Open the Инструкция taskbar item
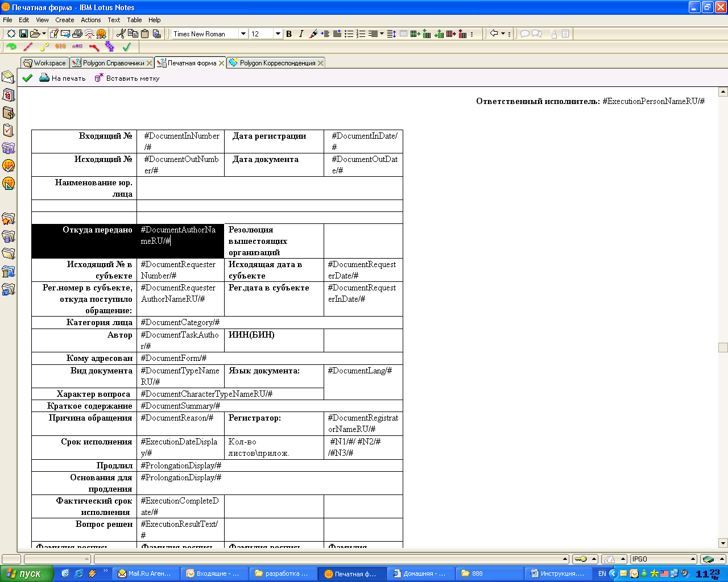Image resolution: width=728 pixels, height=582 pixels. pos(557,573)
